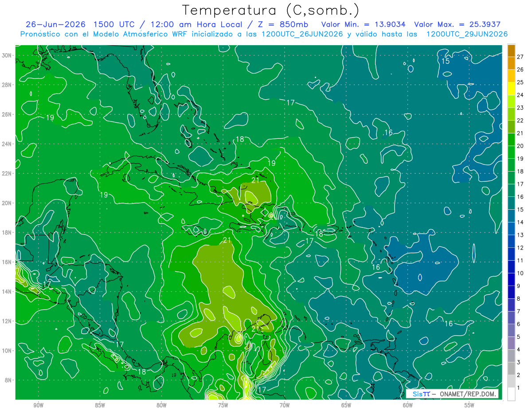The image size is (532, 411).
Task: Click the "Sisπ" logo text
Action: coord(422,394)
